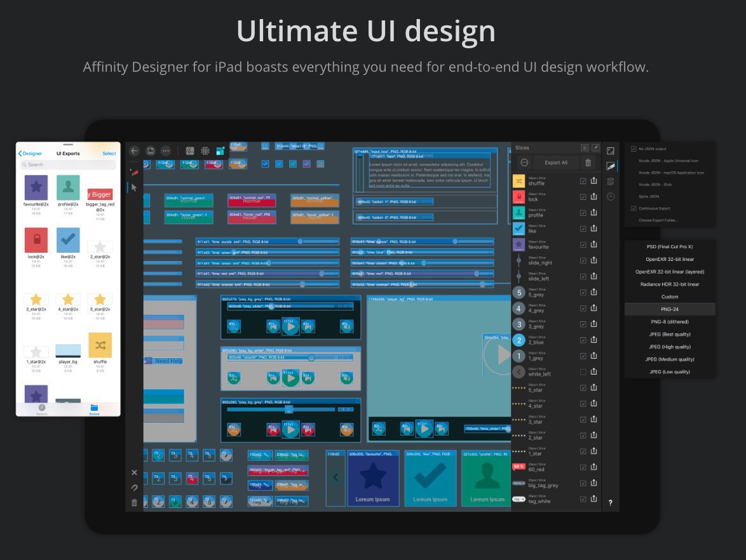The height and width of the screenshot is (560, 746).
Task: Select the Slice tool
Action: pyautogui.click(x=134, y=171)
